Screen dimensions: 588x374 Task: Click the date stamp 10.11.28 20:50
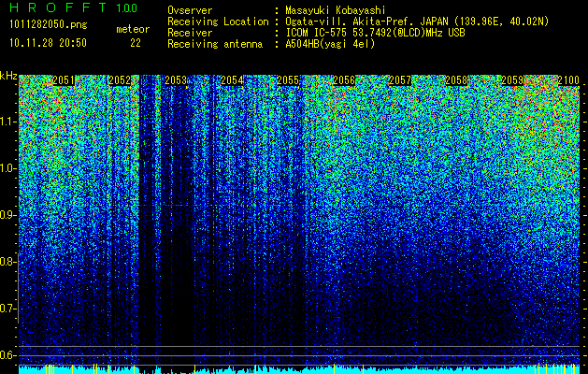coord(49,43)
